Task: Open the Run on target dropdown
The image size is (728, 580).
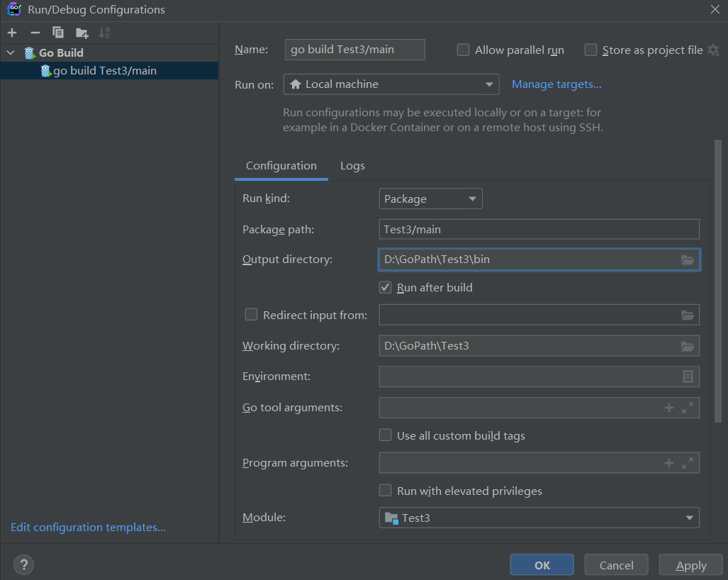Action: pos(391,84)
